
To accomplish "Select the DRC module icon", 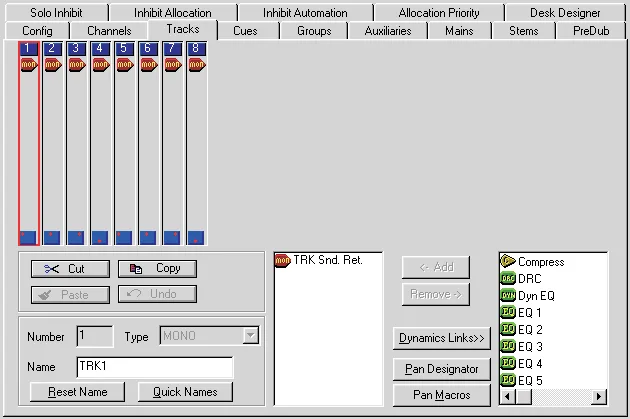I will [508, 278].
